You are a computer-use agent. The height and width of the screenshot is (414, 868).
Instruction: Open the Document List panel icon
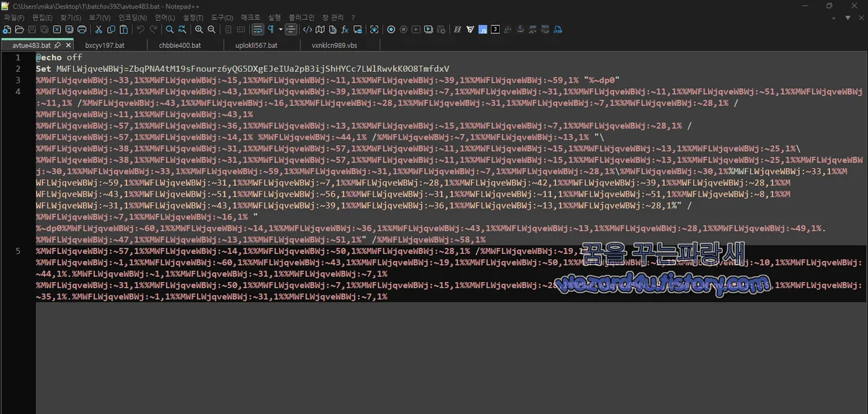332,29
